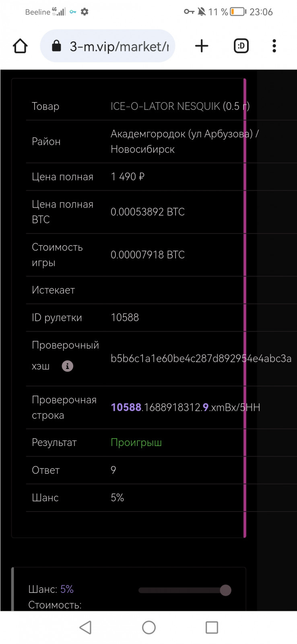
Task: Tap the Проверочная строка value
Action: click(185, 407)
